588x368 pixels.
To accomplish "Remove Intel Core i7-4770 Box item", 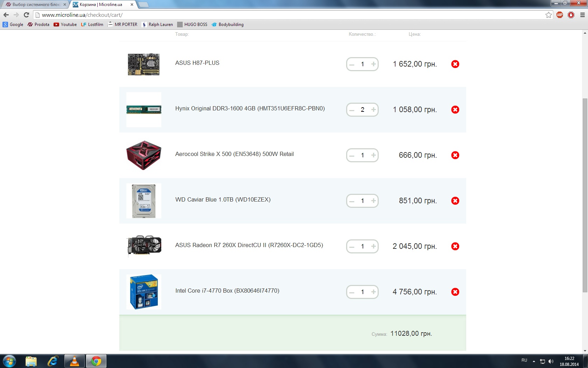I will (455, 292).
